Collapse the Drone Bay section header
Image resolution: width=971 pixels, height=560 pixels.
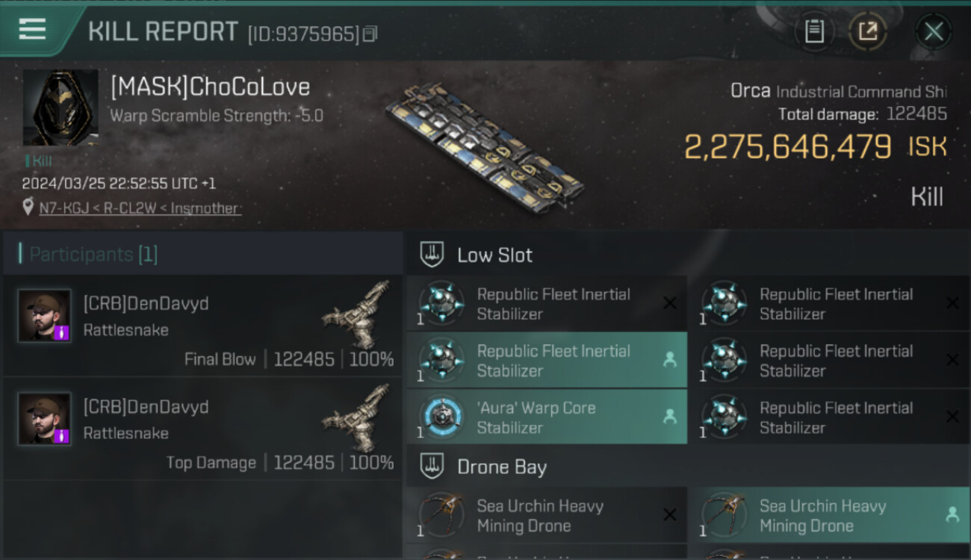[x=501, y=467]
